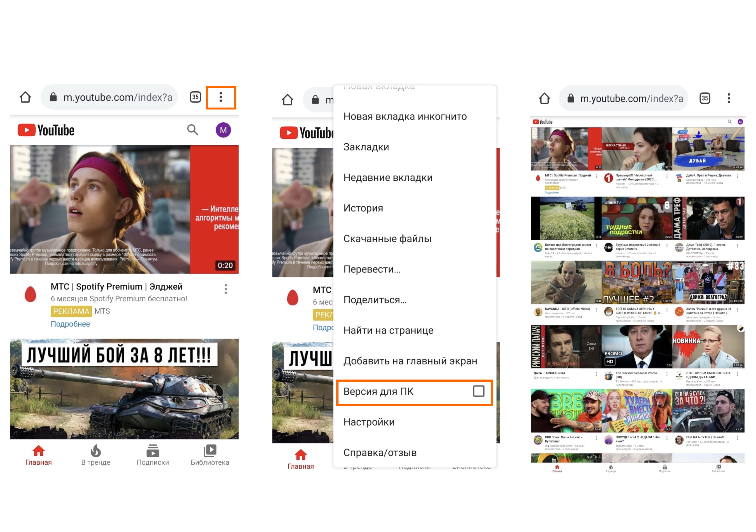The width and height of the screenshot is (756, 532).
Task: Open MTC | Spotify Premium | Элджей title, left screen
Action: 117,287
